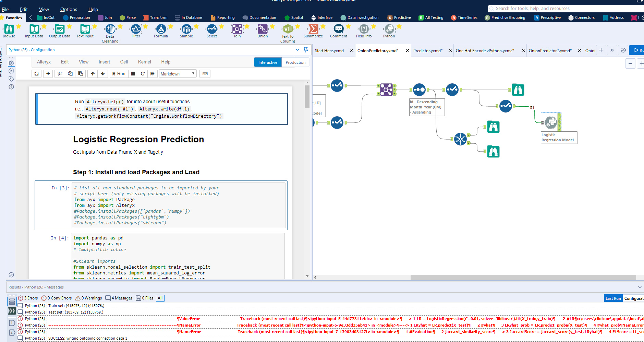
Task: Pick the Field Info tool icon
Action: click(x=364, y=29)
